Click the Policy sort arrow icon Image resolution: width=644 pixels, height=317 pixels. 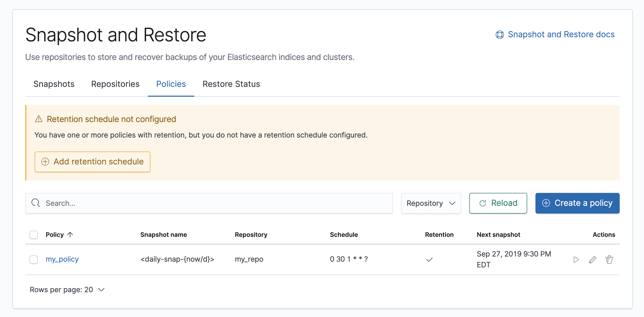[x=70, y=235]
